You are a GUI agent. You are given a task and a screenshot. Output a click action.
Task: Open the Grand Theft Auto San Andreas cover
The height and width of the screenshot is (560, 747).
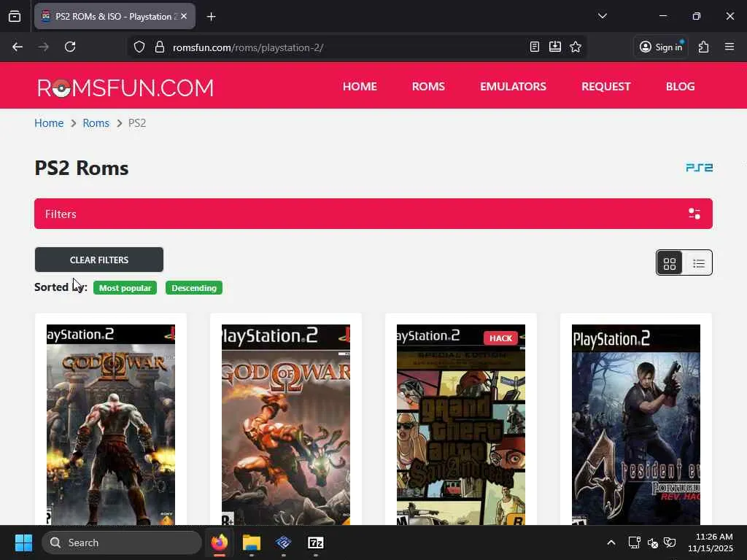coord(461,425)
